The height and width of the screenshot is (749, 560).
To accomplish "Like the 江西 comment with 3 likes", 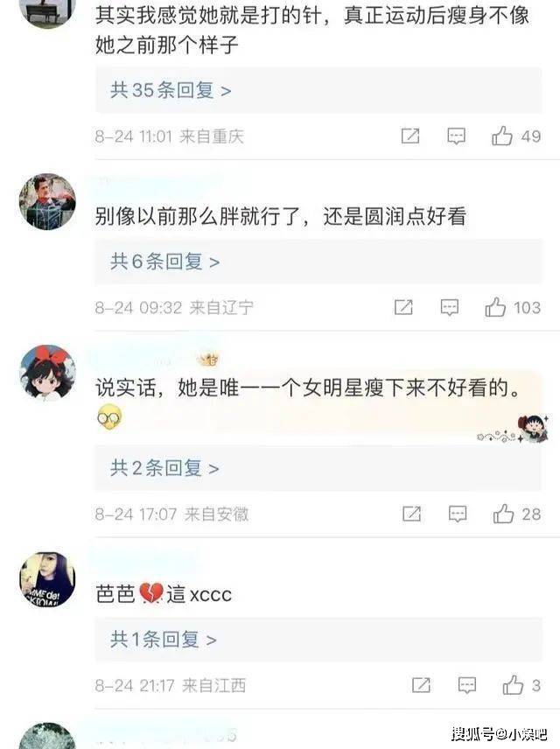I will pos(513,685).
